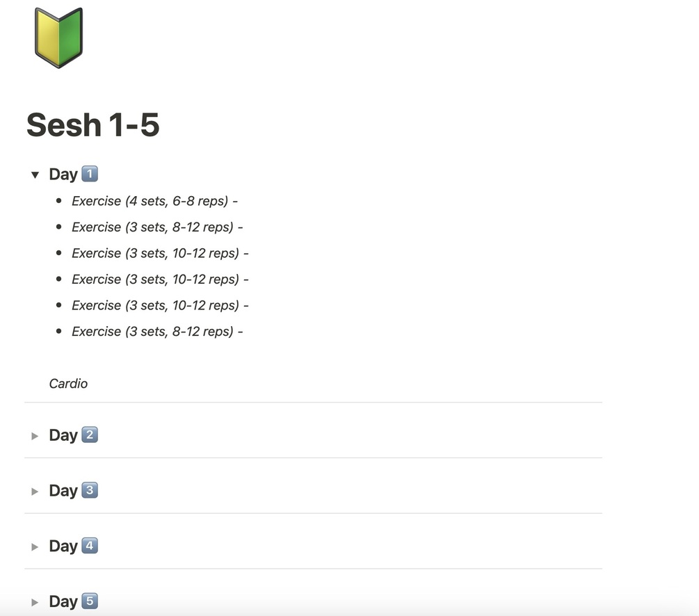Open the Day 4 toggle triangle
This screenshot has height=616, width=699.
click(35, 547)
